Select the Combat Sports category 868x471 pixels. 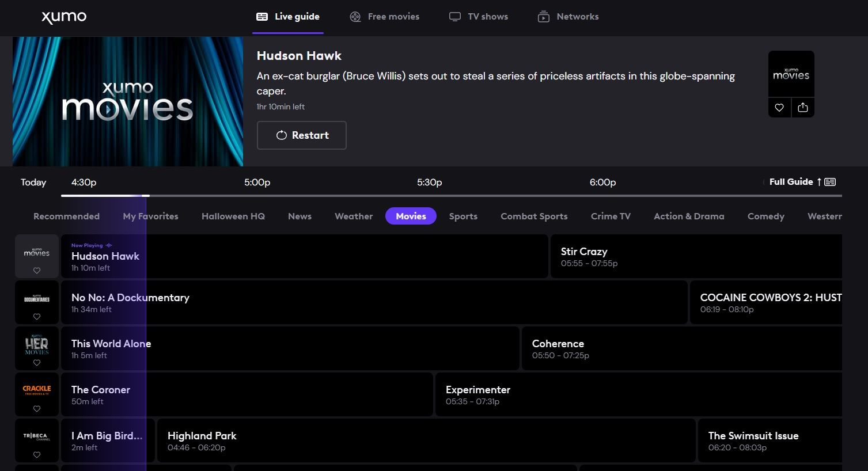pyautogui.click(x=534, y=216)
